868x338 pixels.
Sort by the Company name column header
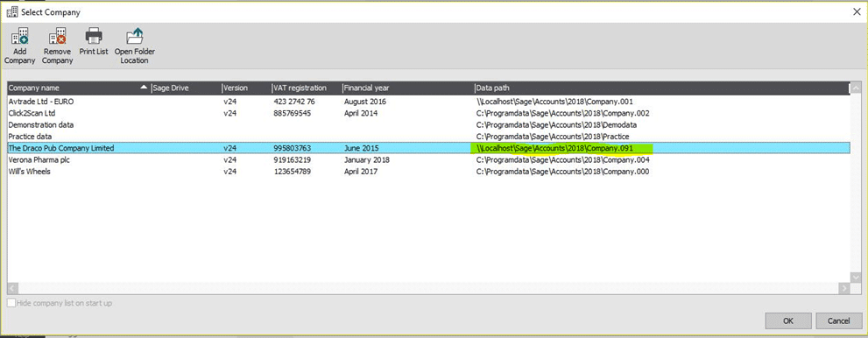(79, 88)
